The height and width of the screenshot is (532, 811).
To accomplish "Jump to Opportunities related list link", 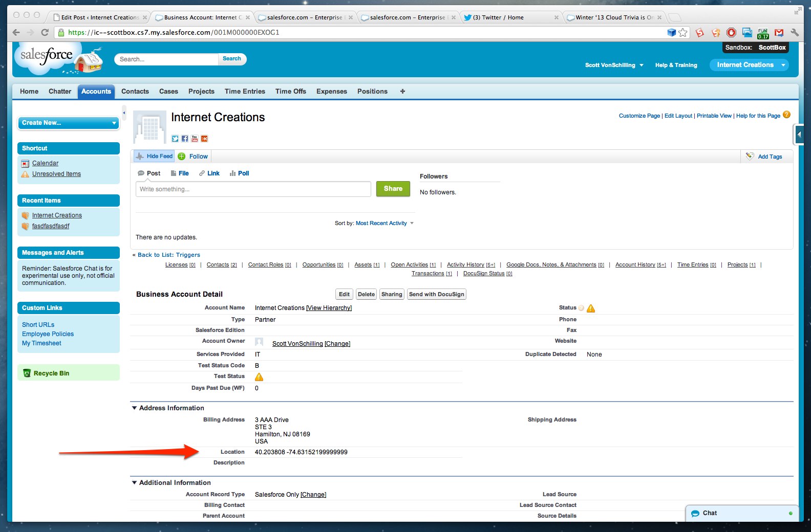I will click(x=323, y=265).
